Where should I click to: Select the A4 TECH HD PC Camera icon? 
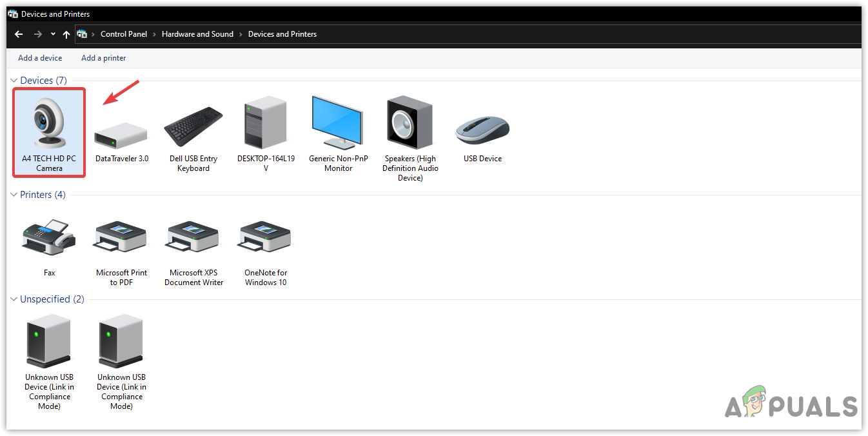point(49,123)
